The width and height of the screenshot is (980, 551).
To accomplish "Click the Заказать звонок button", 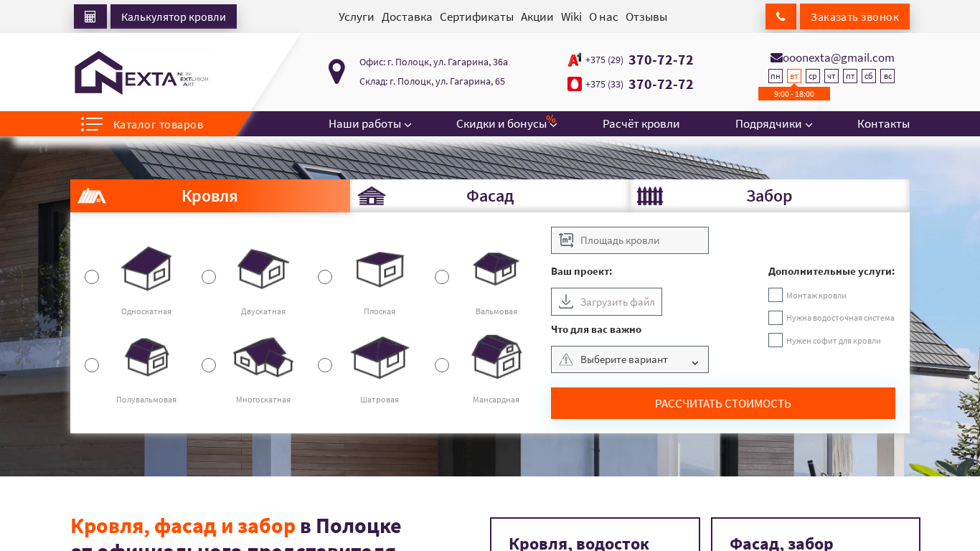I will [854, 17].
